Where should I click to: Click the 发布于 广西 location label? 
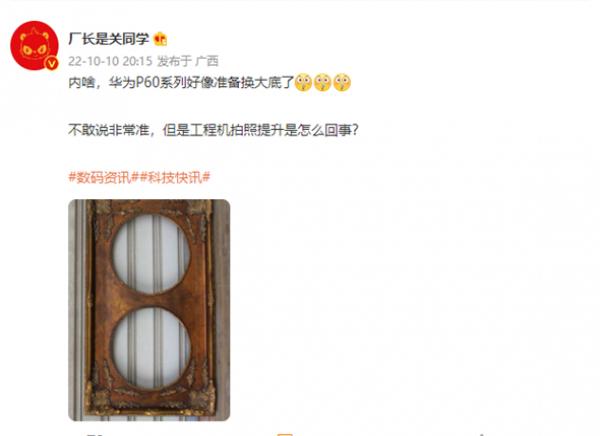[188, 61]
